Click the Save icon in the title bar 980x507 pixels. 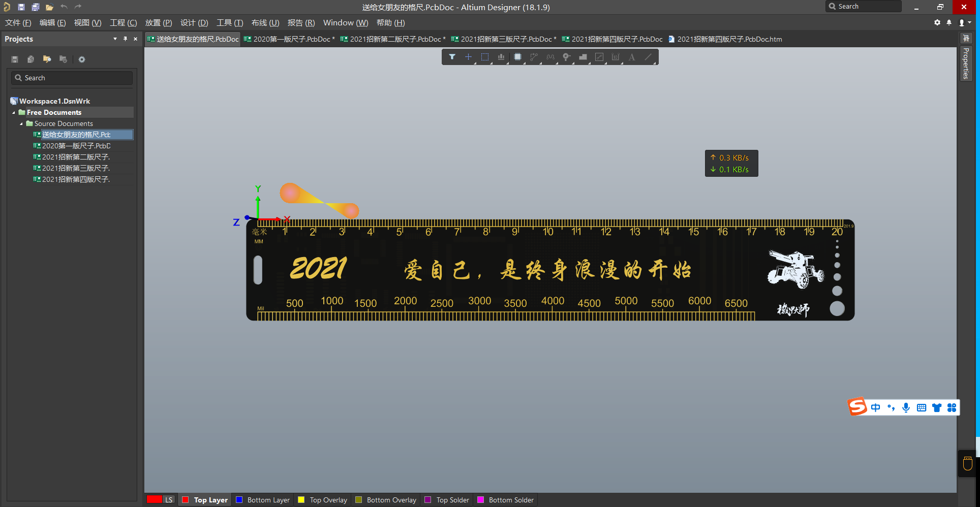[x=21, y=7]
